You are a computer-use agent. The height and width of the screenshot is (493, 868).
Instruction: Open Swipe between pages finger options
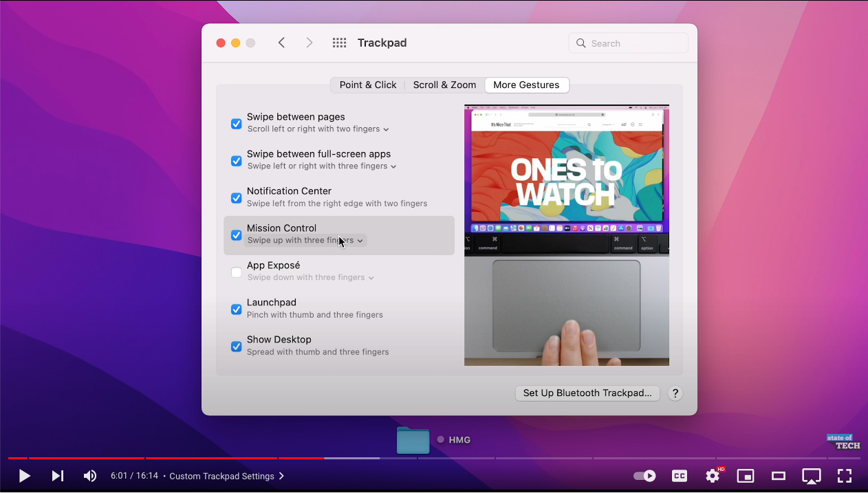tap(318, 129)
